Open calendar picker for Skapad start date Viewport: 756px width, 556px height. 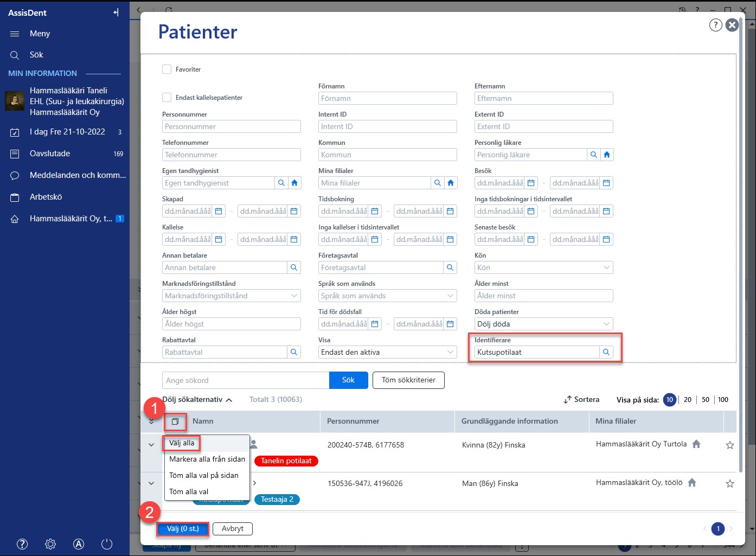click(x=219, y=211)
